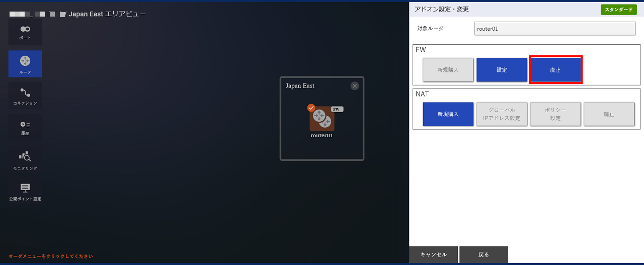Close the Japan East area box
The width and height of the screenshot is (644, 265).
click(x=355, y=86)
